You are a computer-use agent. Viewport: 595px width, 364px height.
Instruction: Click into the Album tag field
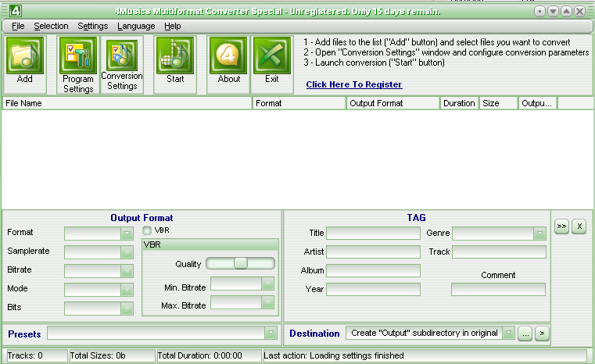coord(374,271)
